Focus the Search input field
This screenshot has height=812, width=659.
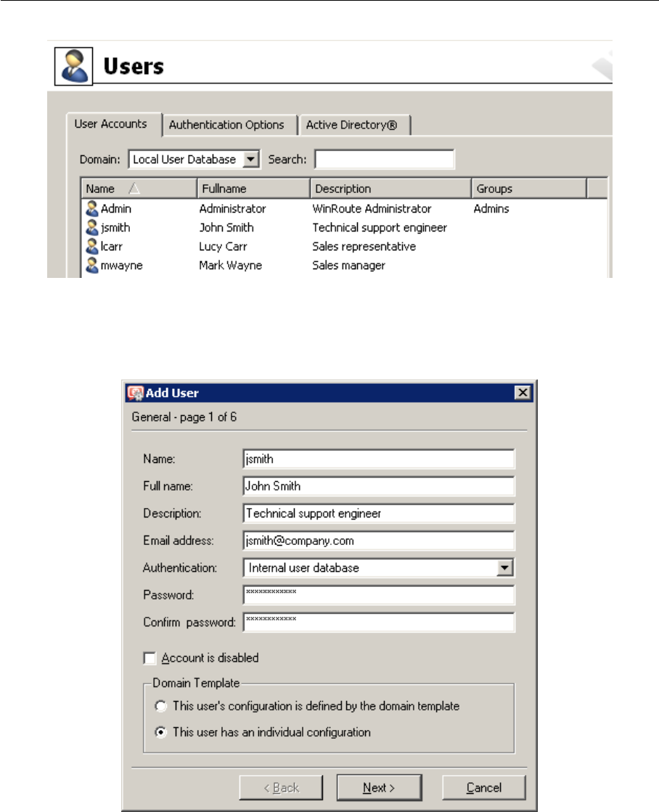pyautogui.click(x=385, y=160)
